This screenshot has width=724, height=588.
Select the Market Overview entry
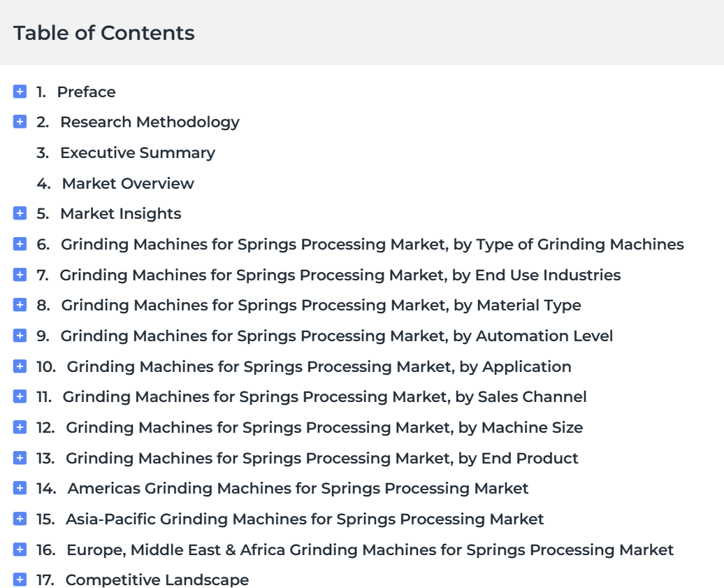[115, 183]
